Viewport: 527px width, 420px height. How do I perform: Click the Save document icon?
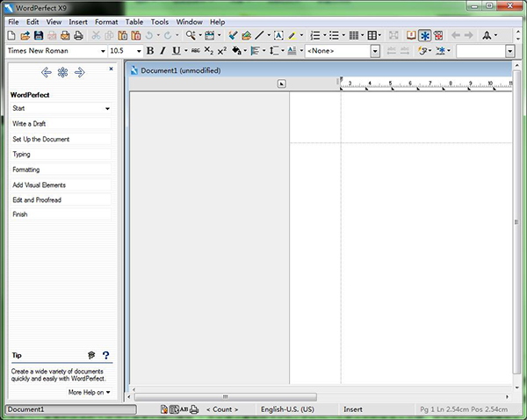[38, 36]
